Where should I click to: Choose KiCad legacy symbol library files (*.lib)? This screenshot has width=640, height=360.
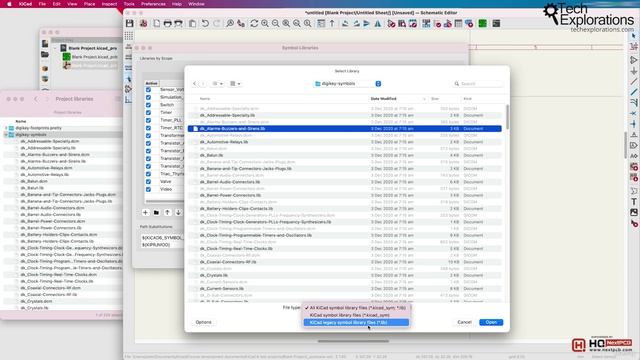(x=356, y=322)
